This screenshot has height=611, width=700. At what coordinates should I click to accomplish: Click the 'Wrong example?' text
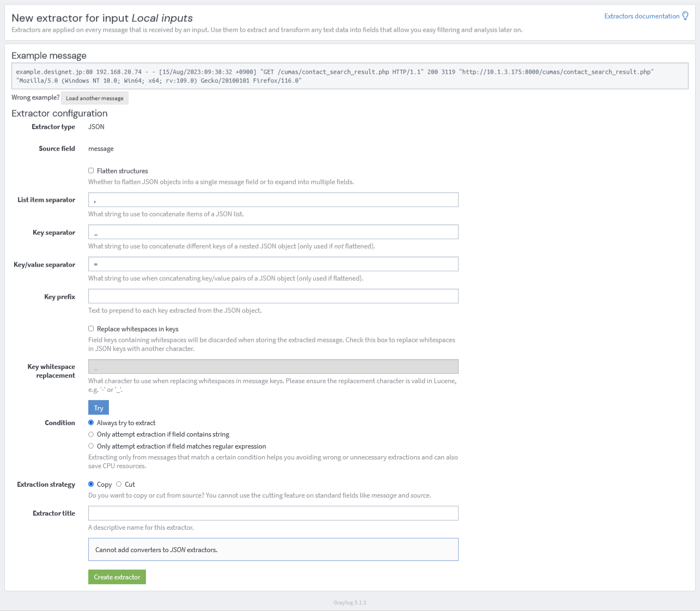35,98
